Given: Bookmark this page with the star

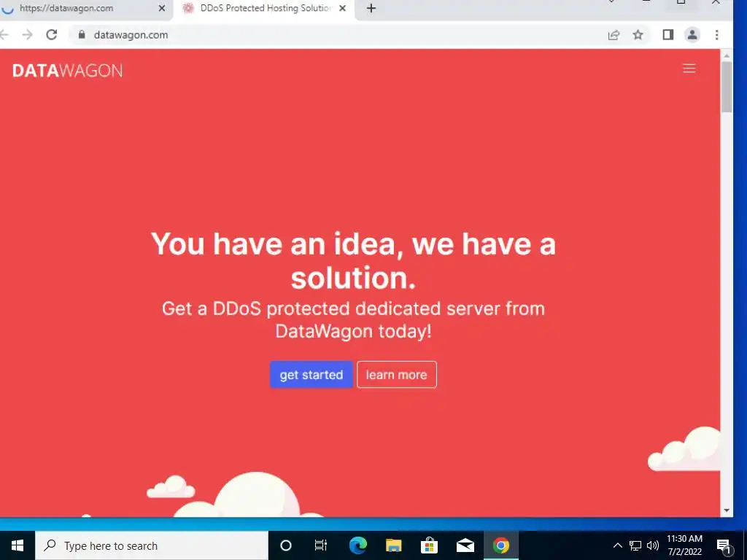Looking at the screenshot, I should 638,35.
